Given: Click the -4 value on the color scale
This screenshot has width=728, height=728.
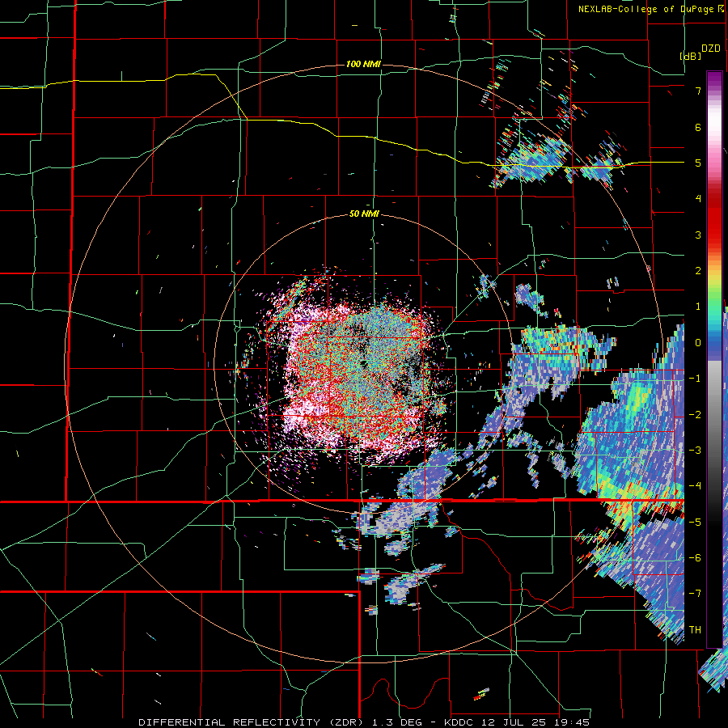Looking at the screenshot, I should pos(695,486).
